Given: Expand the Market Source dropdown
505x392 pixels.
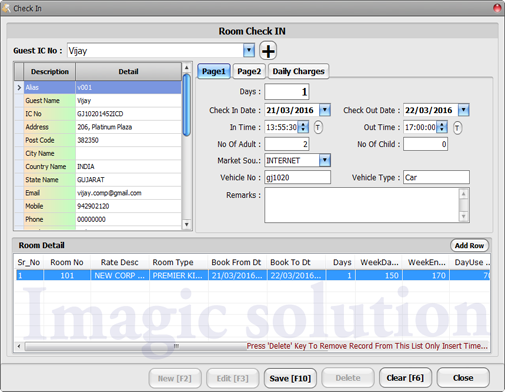Looking at the screenshot, I should click(324, 160).
